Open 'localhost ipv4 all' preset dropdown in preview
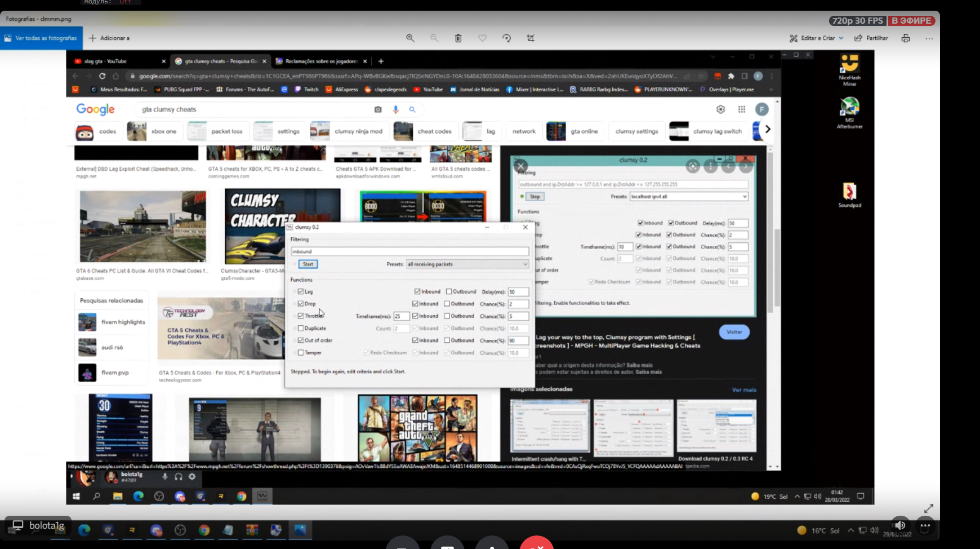Viewport: 980px width, 549px height. click(x=689, y=197)
